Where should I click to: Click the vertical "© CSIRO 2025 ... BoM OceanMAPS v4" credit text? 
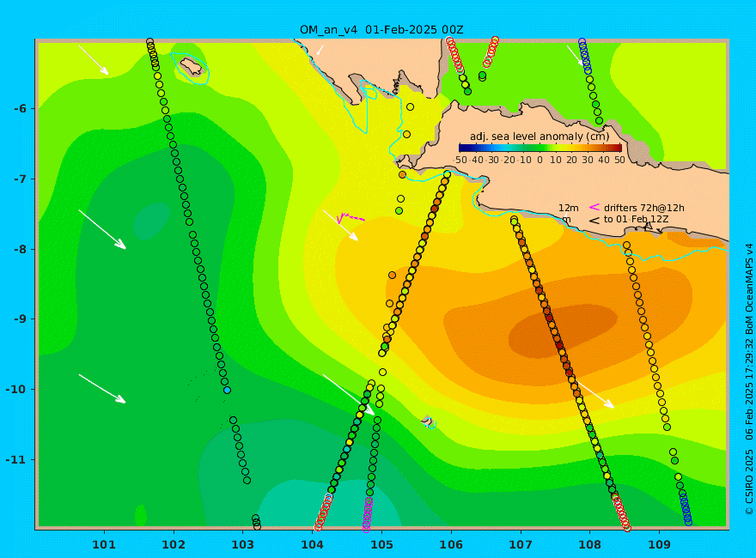click(x=749, y=380)
